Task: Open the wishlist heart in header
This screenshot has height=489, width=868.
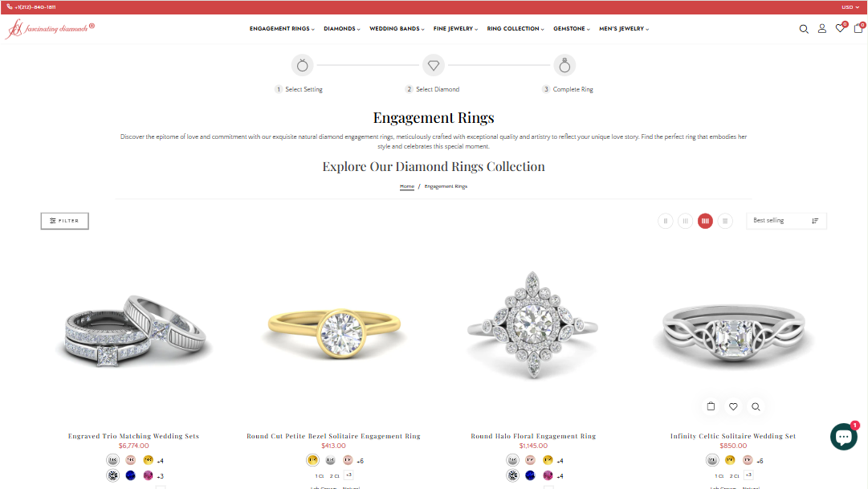Action: pos(840,28)
